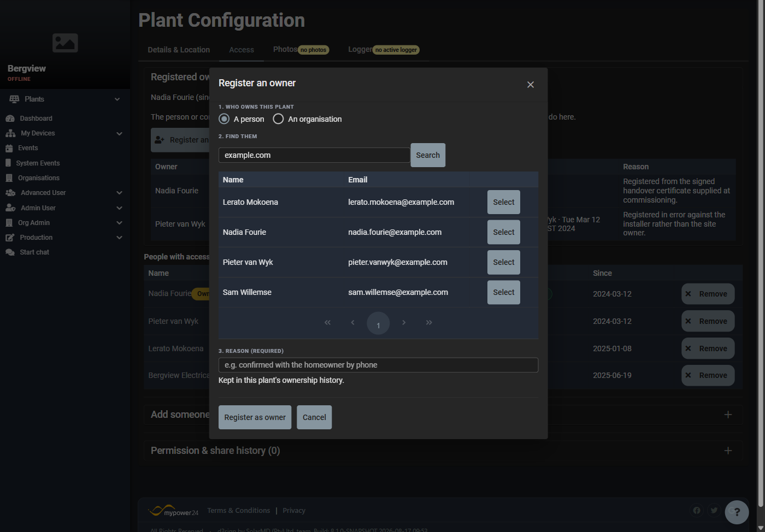
Task: Click the Org Admin building icon
Action: coord(9,223)
